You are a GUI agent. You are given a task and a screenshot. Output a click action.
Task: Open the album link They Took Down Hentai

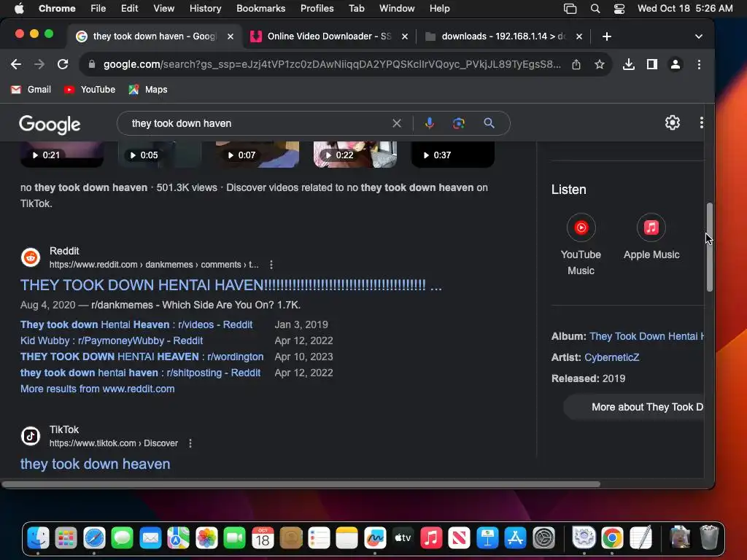point(646,337)
